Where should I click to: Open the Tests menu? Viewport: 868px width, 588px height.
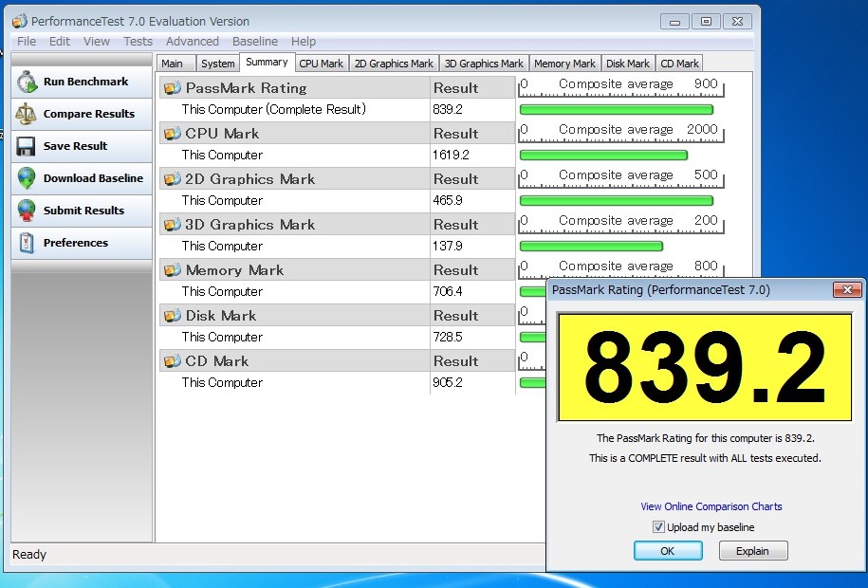[x=138, y=42]
